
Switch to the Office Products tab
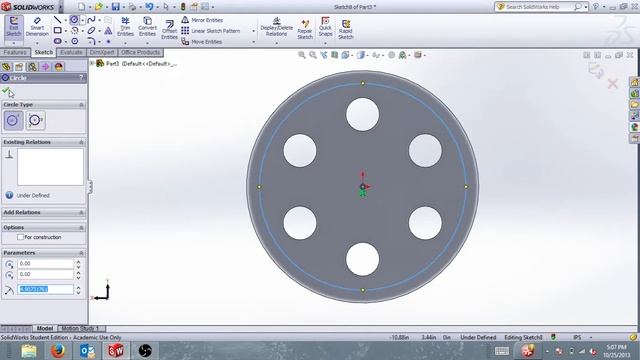[140, 52]
